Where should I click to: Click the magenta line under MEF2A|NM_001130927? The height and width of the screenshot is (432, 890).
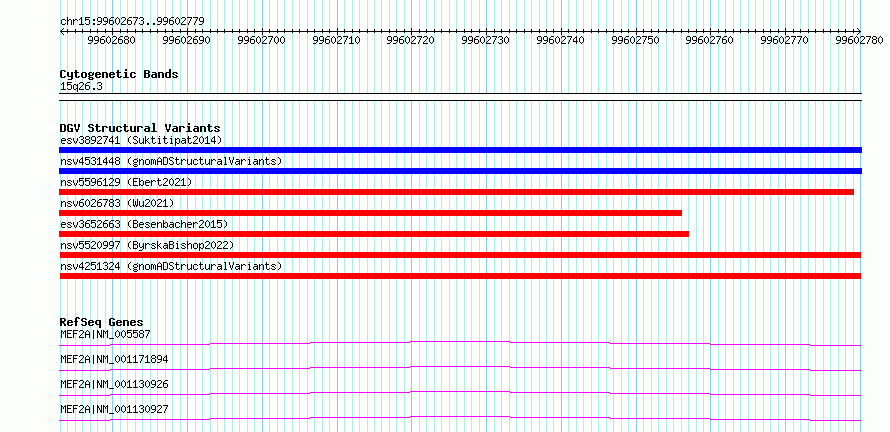click(460, 418)
